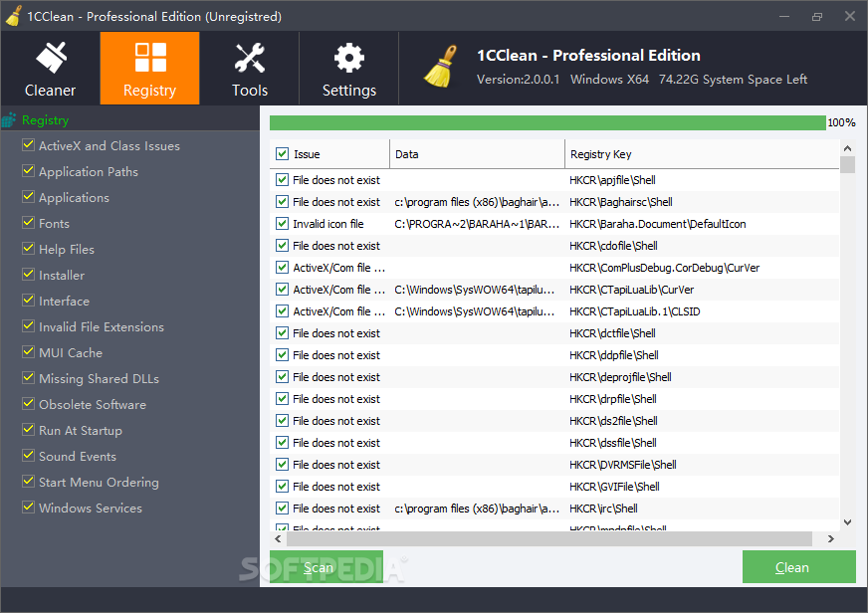Disable MUI Cache scanning
Screen dimensions: 868x613
[28, 352]
